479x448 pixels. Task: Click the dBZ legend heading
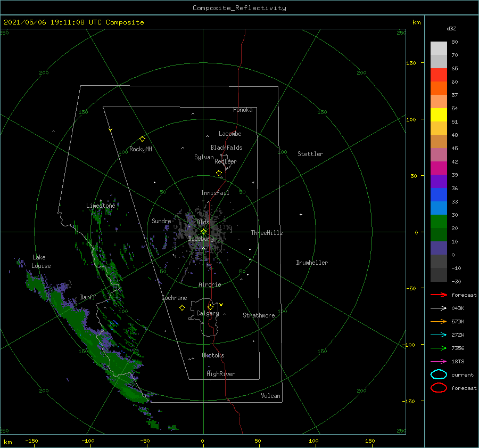[451, 28]
